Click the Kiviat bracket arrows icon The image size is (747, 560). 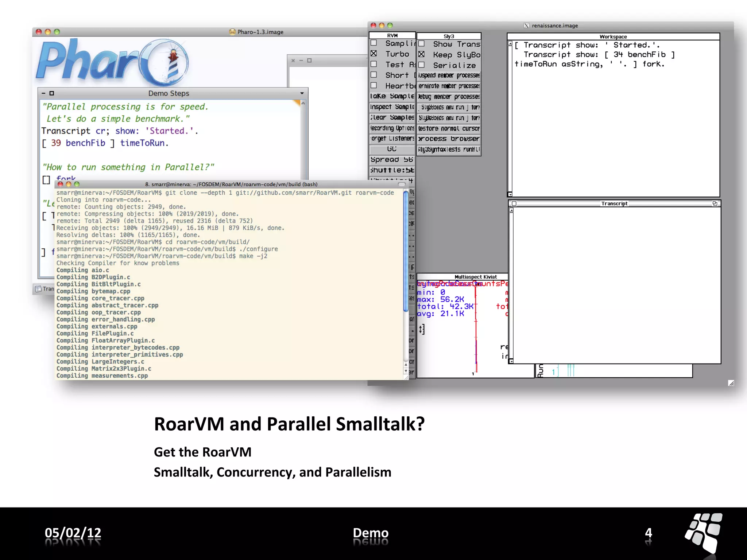pos(422,330)
